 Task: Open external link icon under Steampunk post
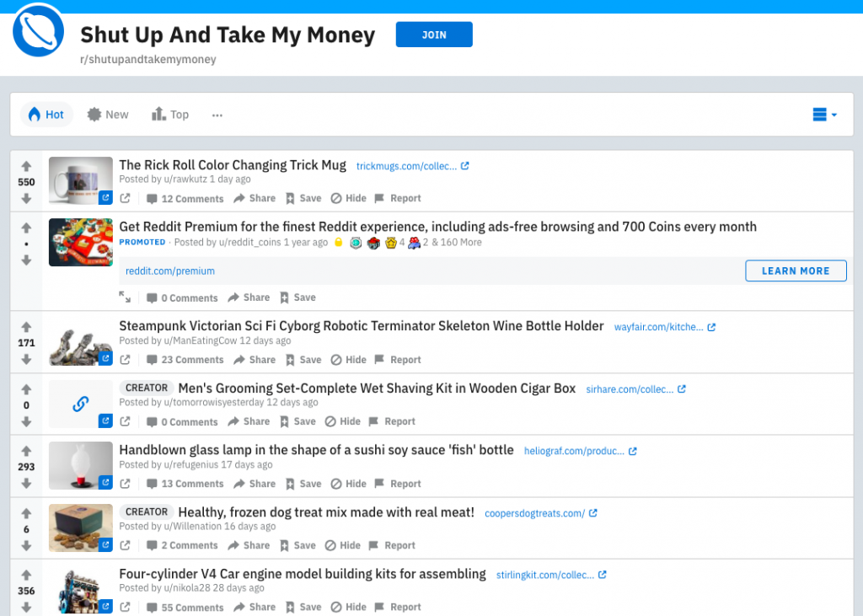coord(125,360)
